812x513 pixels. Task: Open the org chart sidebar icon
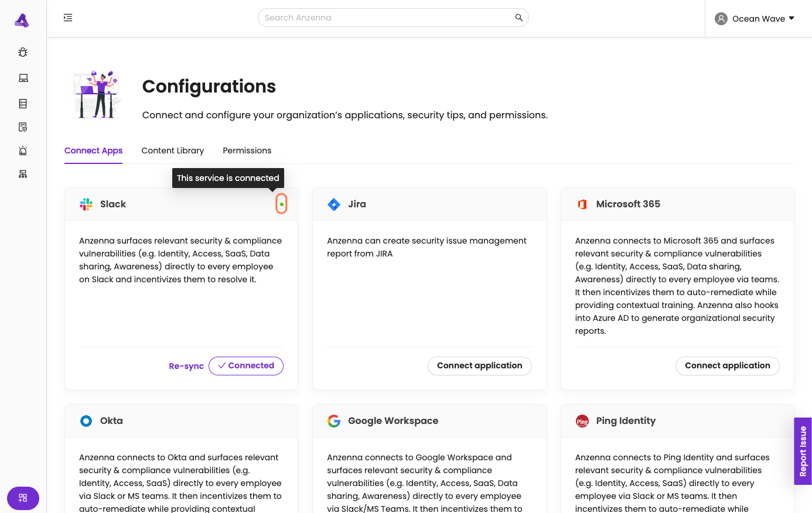pyautogui.click(x=23, y=174)
